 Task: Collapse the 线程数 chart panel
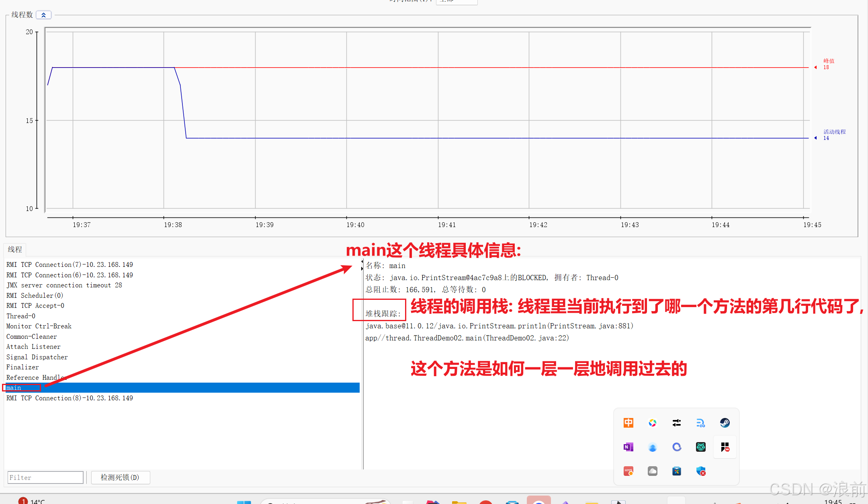pos(43,15)
